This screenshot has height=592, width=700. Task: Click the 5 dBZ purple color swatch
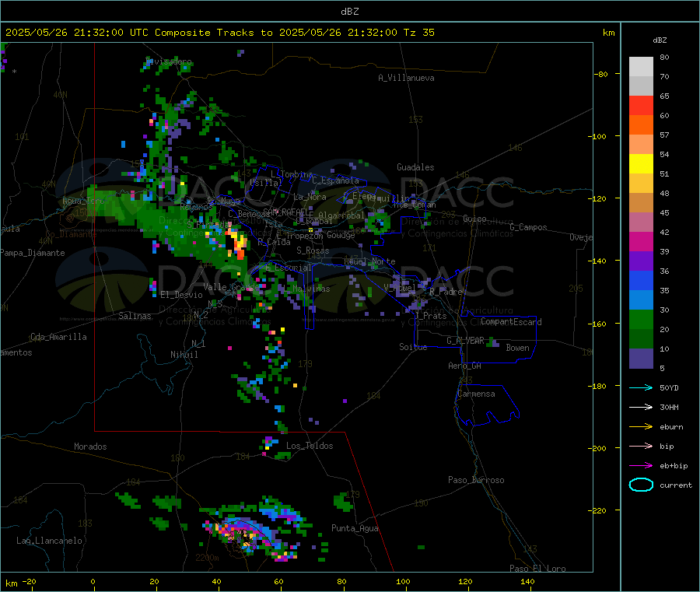(641, 359)
